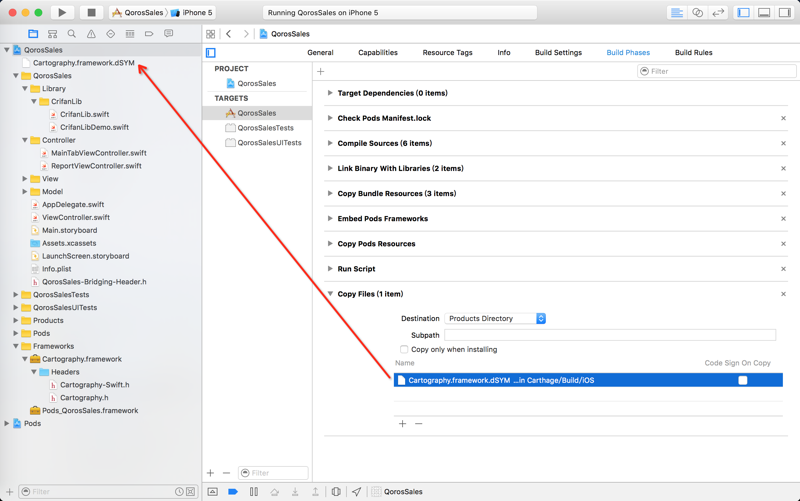The height and width of the screenshot is (501, 800).
Task: Run the project with the Play button
Action: tap(62, 12)
